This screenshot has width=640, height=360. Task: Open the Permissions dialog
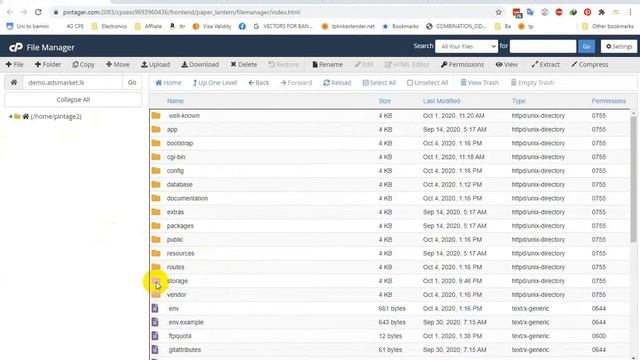pyautogui.click(x=462, y=64)
